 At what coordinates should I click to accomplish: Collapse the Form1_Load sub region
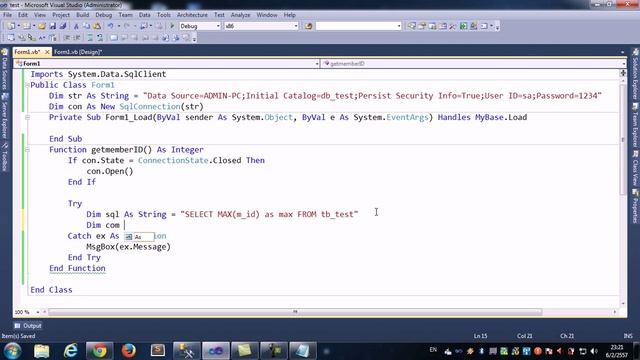(27, 118)
